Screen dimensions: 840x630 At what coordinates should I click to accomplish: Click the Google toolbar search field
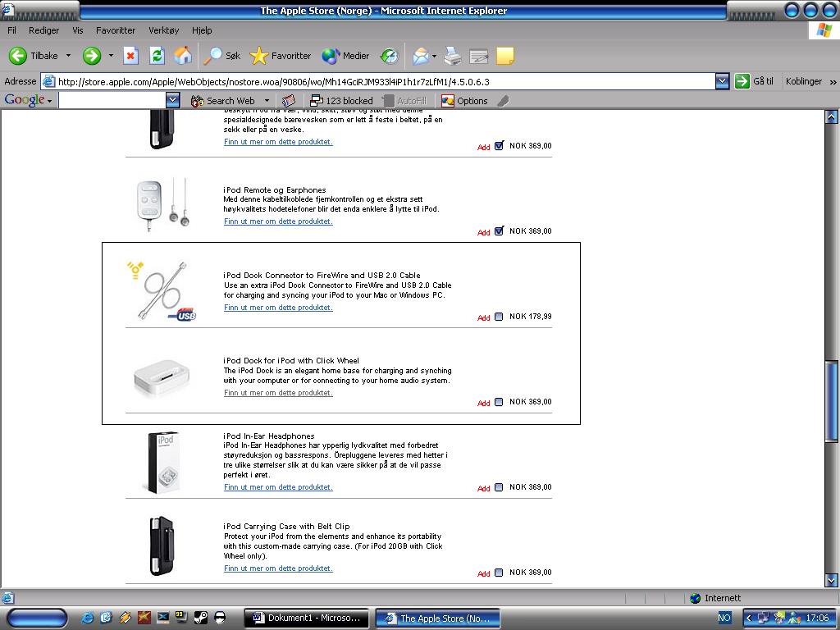tap(112, 100)
